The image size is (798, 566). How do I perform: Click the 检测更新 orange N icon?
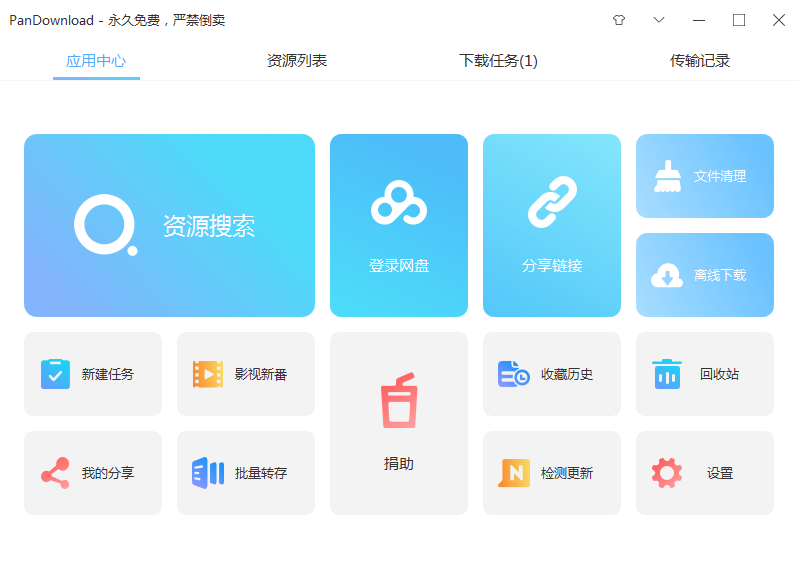point(514,473)
